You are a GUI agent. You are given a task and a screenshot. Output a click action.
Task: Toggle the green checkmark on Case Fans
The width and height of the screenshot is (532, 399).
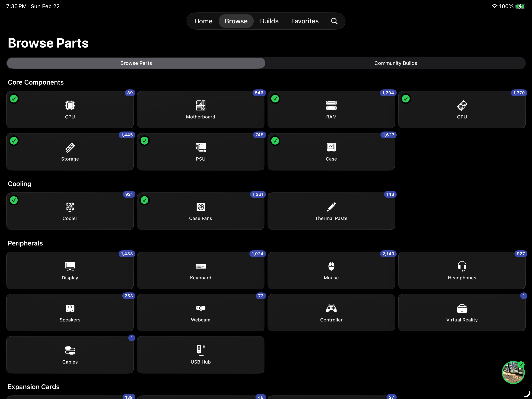click(144, 200)
